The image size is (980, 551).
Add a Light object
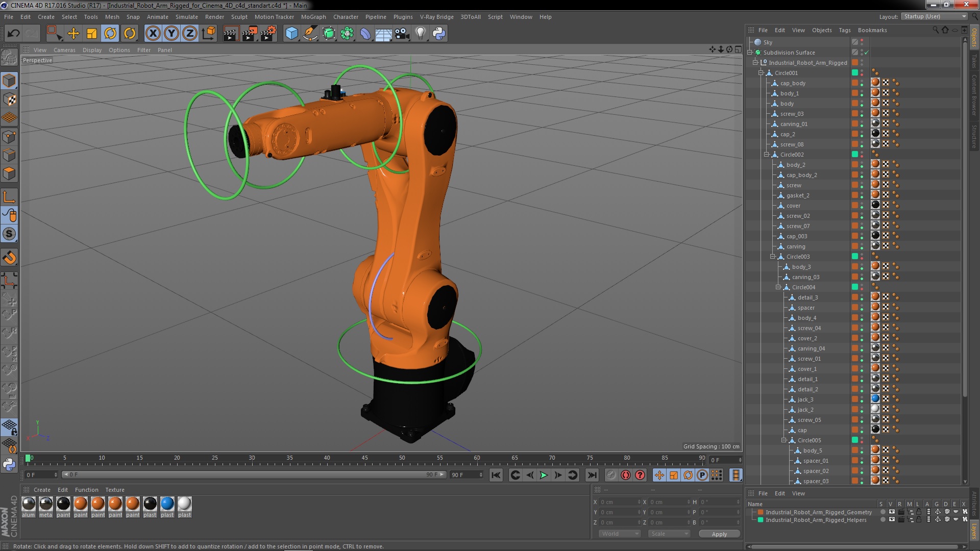tap(421, 34)
